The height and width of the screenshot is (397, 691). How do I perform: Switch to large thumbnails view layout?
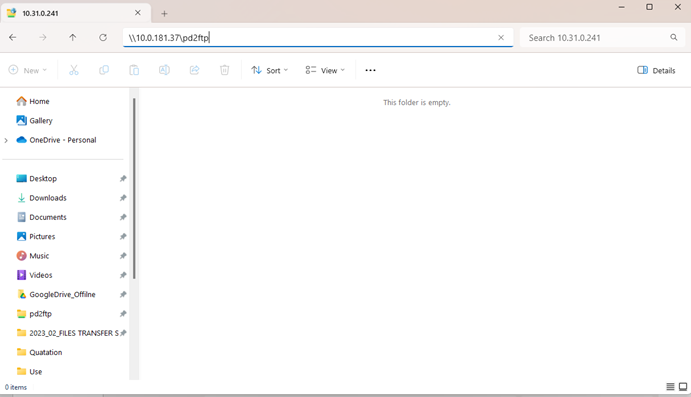[683, 387]
